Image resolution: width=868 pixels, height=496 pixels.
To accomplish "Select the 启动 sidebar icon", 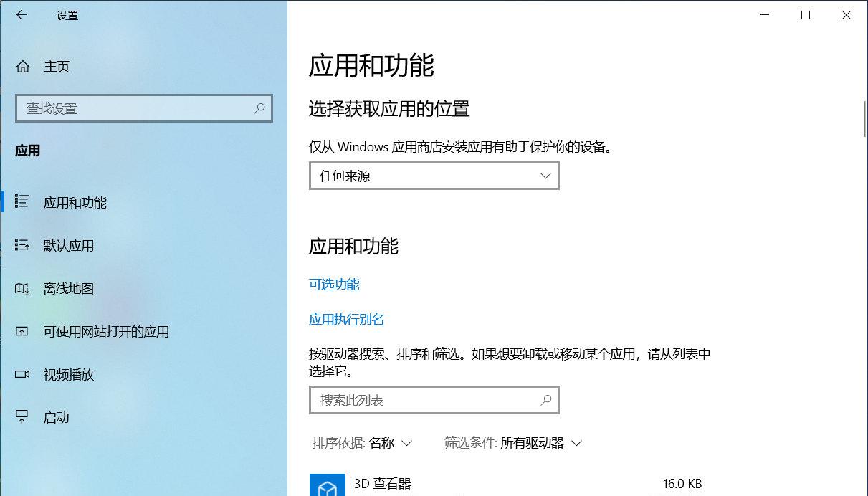I will pyautogui.click(x=22, y=417).
